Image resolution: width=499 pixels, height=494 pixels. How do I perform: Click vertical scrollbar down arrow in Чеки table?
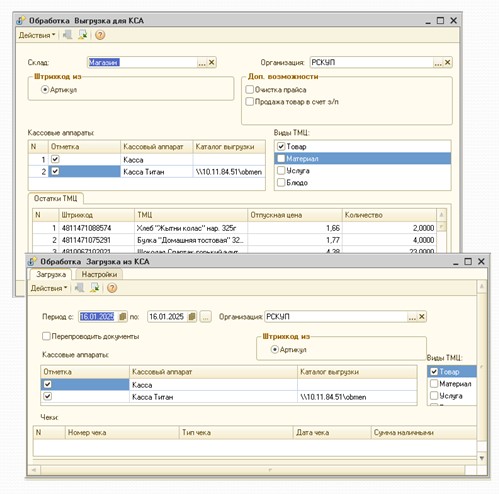pos(482,458)
